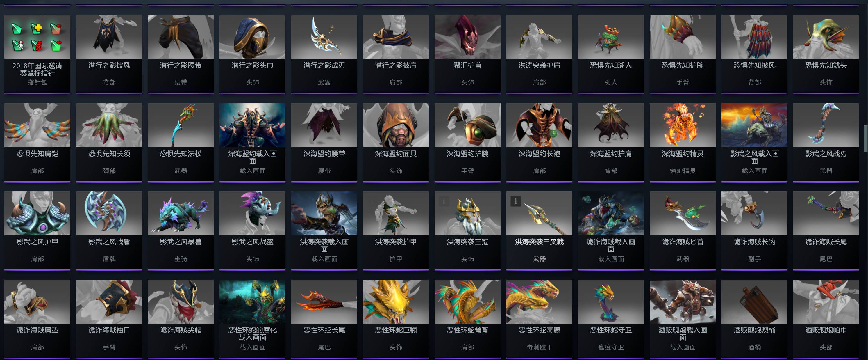Image resolution: width=868 pixels, height=360 pixels.
Task: Click the vertical scrollbar thumb on right edge
Action: point(866,139)
